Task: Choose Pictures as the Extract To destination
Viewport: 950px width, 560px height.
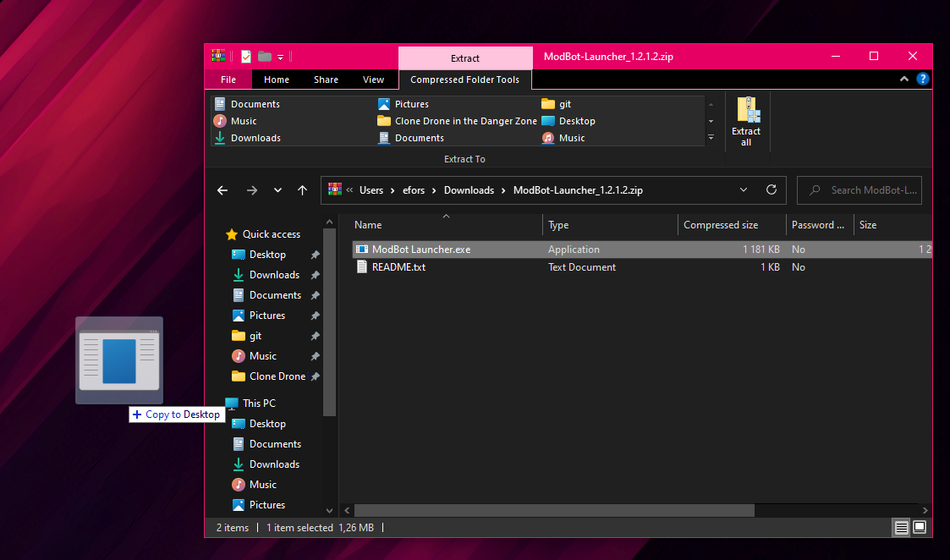Action: click(x=404, y=104)
